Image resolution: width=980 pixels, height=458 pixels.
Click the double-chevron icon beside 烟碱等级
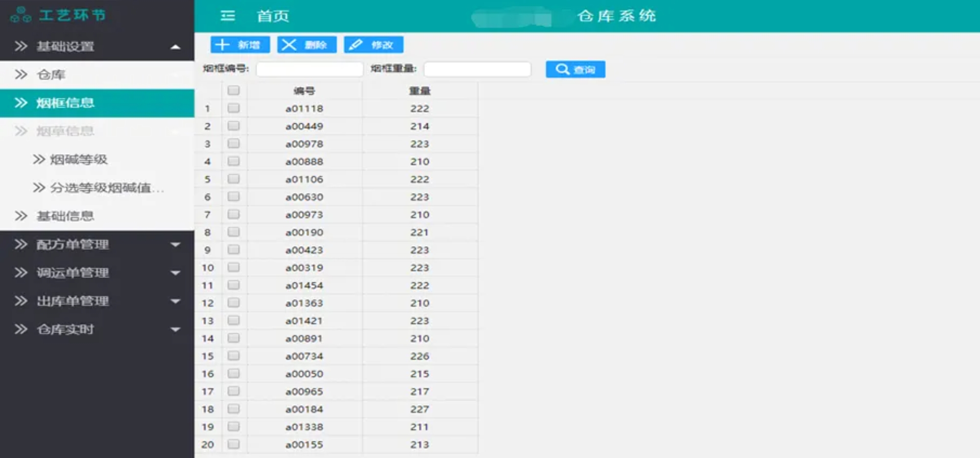point(39,160)
